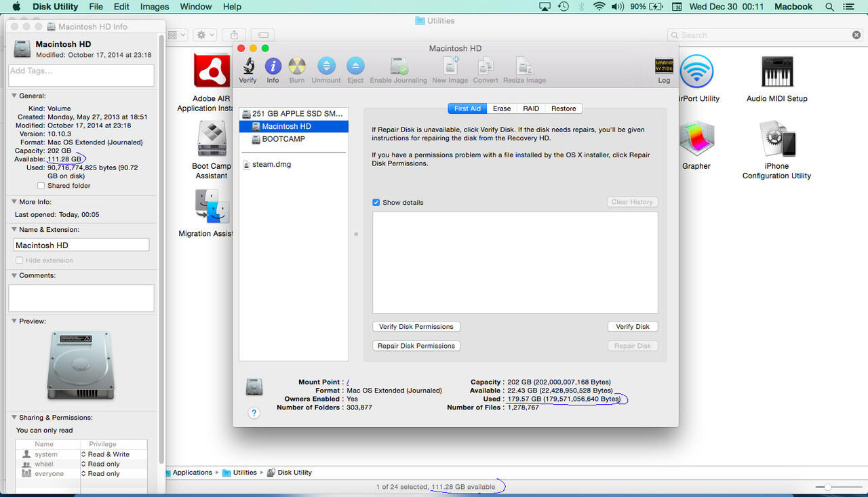Open the Adobe AIR Application Installer icon
The width and height of the screenshot is (868, 497).
click(211, 71)
